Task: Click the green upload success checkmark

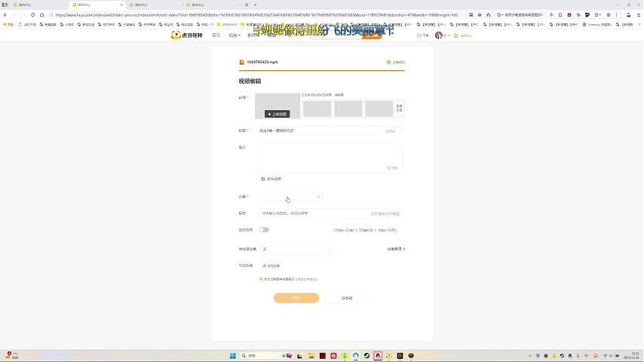Action: coord(388,62)
